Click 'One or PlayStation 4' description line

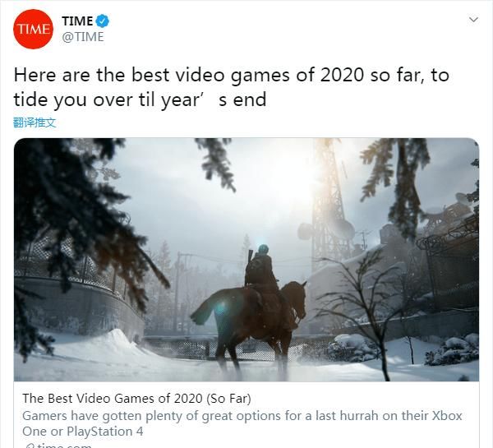pyautogui.click(x=83, y=432)
